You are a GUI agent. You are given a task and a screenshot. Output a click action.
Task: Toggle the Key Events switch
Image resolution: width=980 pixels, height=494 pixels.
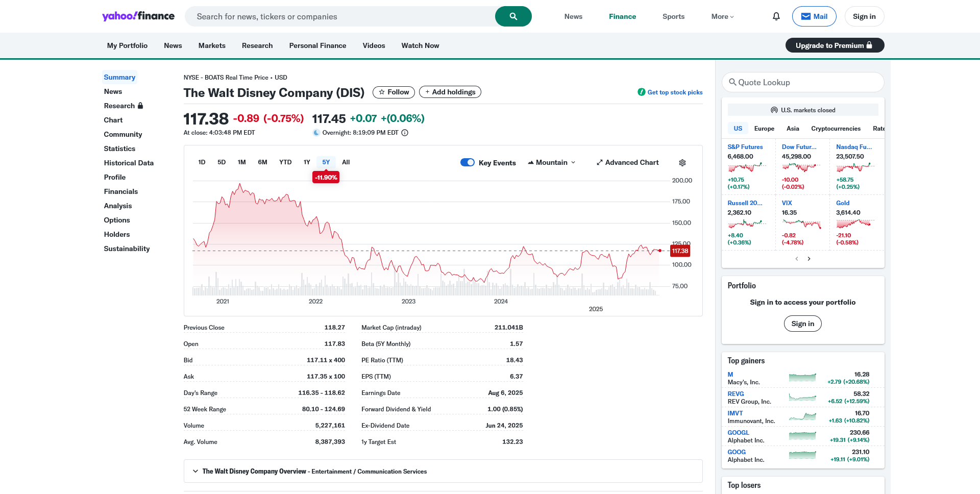pos(468,162)
